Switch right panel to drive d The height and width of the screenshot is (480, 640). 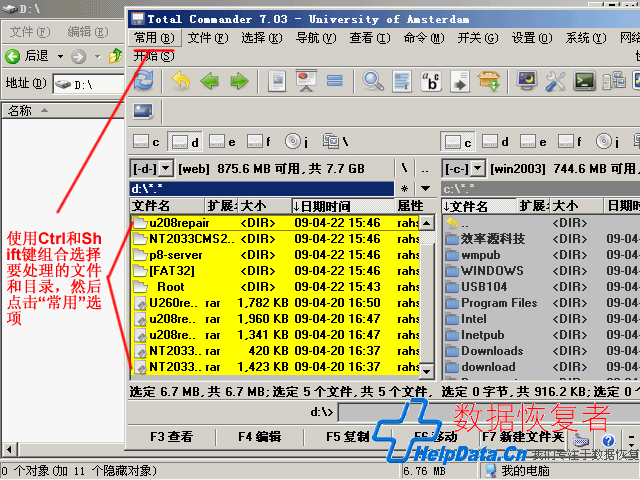pyautogui.click(x=495, y=142)
